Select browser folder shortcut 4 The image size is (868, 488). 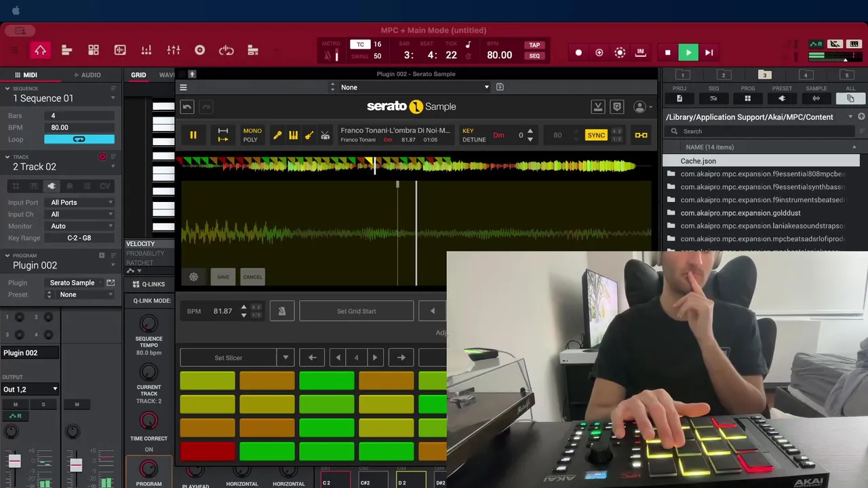pos(806,75)
